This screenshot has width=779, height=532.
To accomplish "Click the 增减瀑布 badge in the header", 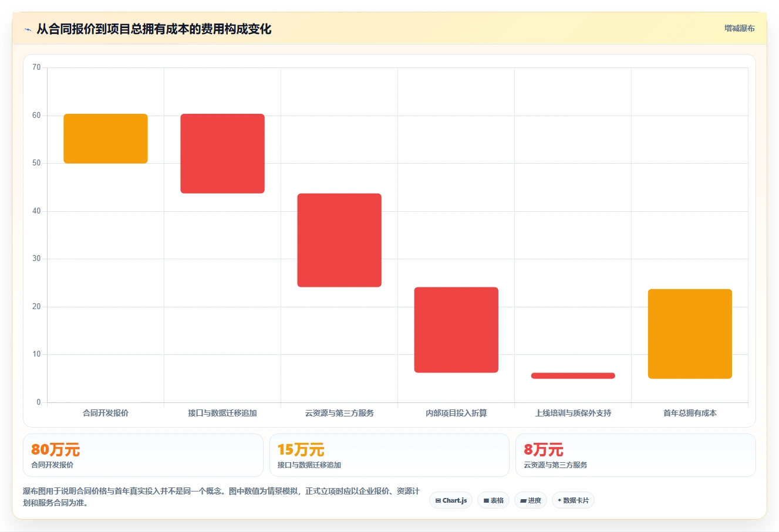I will tap(739, 28).
